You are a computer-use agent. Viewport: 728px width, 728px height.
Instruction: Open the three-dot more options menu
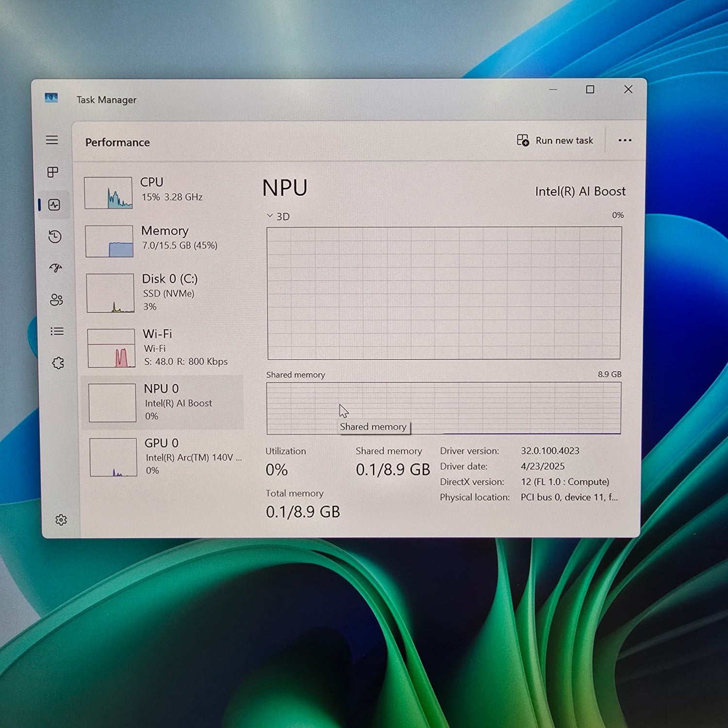tap(625, 140)
